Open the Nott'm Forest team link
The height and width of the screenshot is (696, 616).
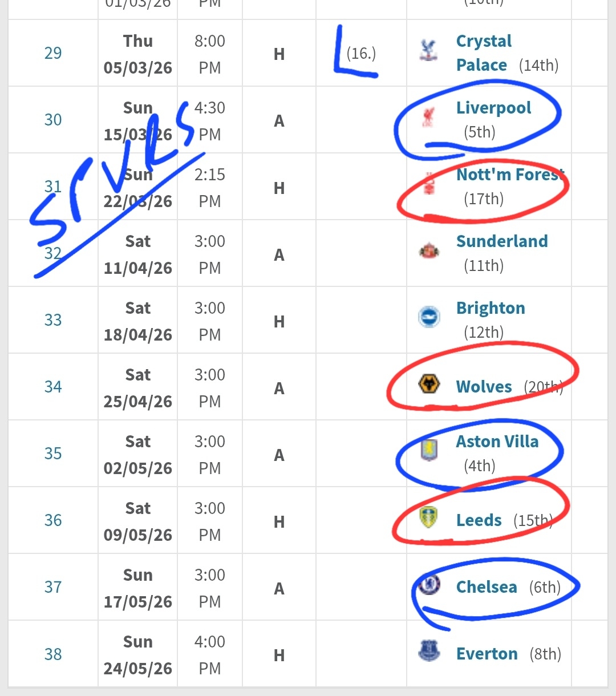click(510, 175)
